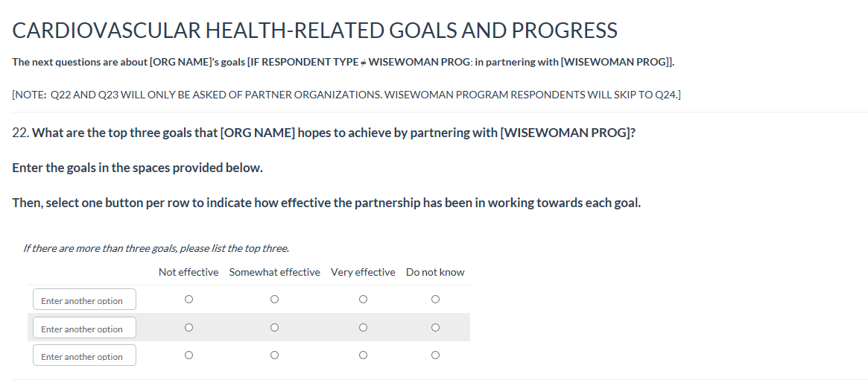This screenshot has width=868, height=383.
Task: Click the second goal text entry field
Action: (x=84, y=329)
